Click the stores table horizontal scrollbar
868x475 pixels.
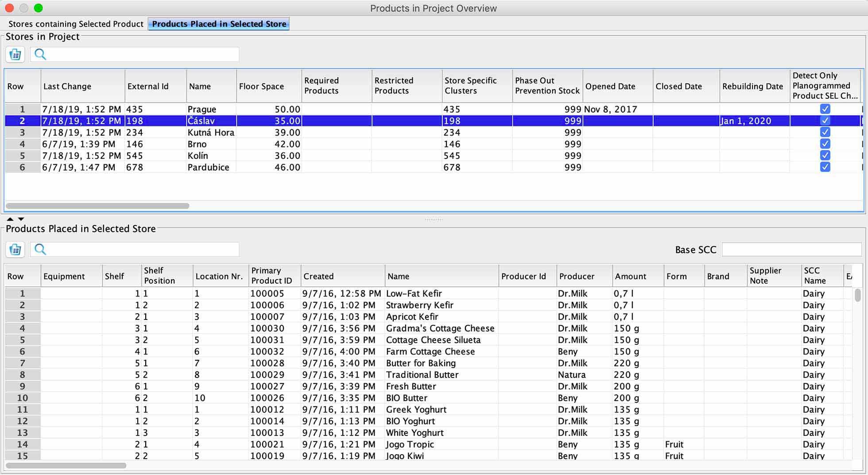tap(97, 206)
